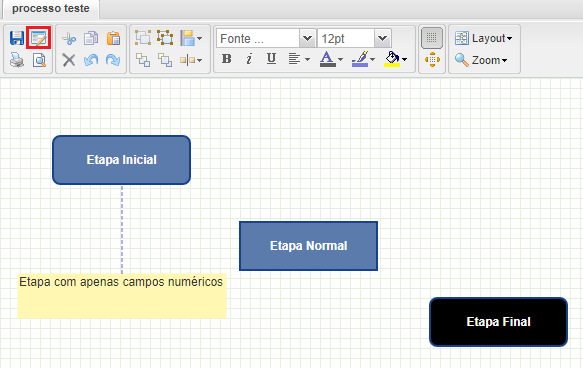Open the print preview magnifier icon

coord(39,60)
